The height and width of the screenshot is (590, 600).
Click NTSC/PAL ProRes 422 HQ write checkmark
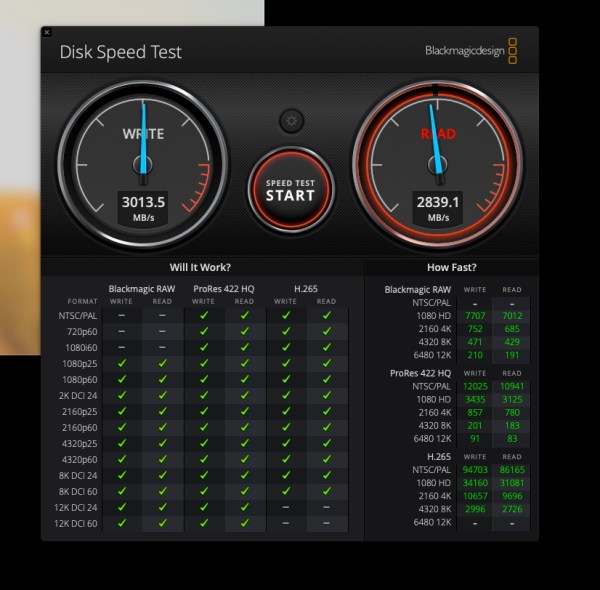click(204, 314)
